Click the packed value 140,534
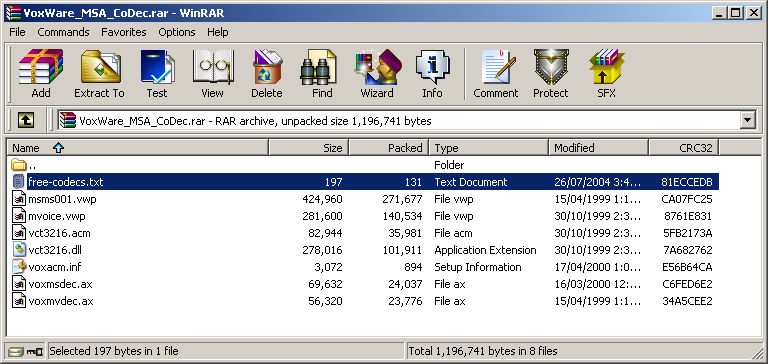 402,216
